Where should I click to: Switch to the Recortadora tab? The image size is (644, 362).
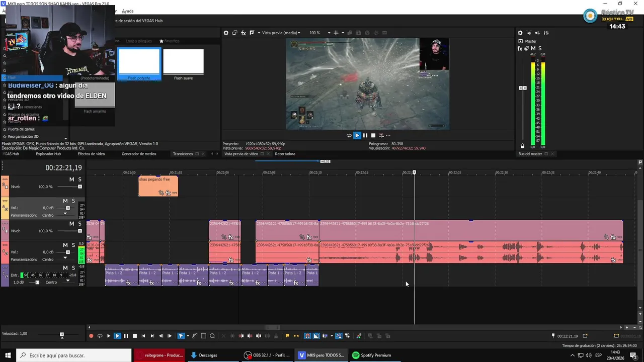tap(285, 154)
